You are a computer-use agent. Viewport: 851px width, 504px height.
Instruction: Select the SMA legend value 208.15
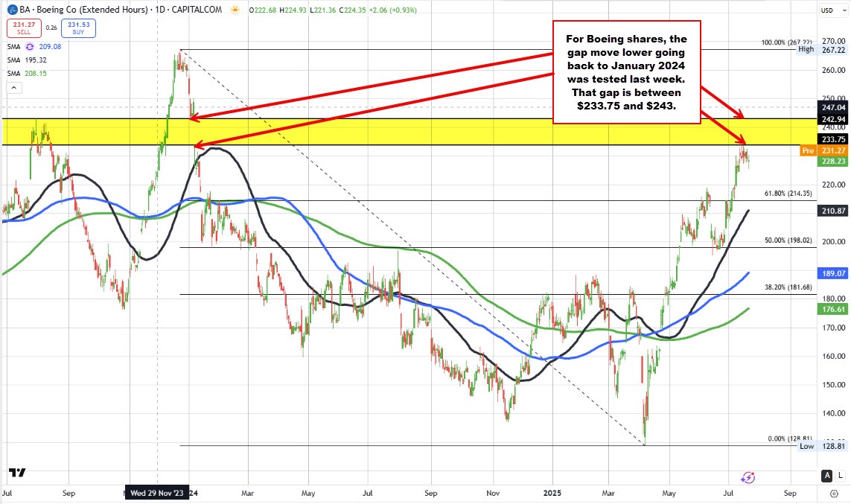tap(36, 73)
